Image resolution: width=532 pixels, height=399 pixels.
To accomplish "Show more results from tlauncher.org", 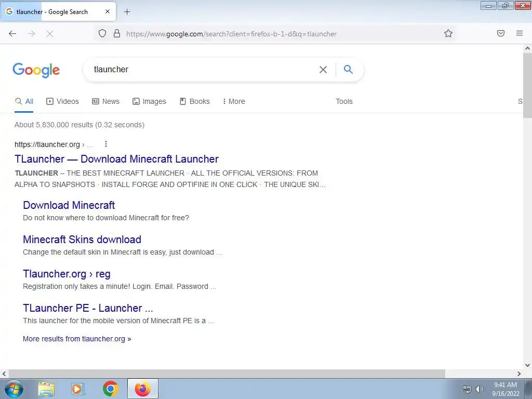I will tap(77, 339).
